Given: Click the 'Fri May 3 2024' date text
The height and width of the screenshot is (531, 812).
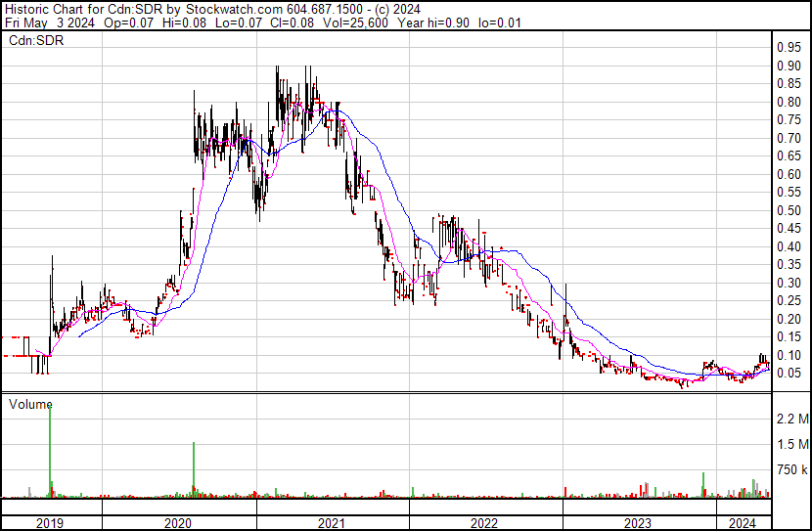Looking at the screenshot, I should pos(50,22).
